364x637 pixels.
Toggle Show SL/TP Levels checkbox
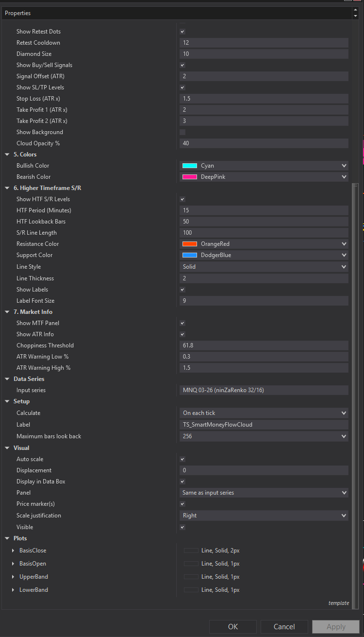pos(182,87)
